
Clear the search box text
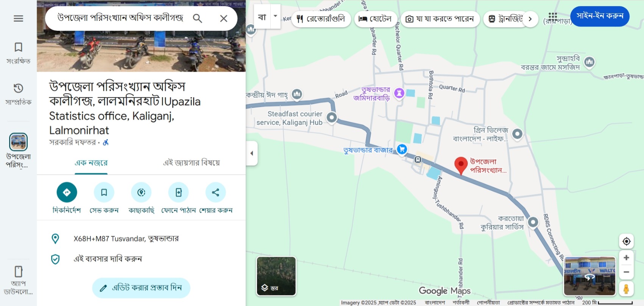pos(224,18)
